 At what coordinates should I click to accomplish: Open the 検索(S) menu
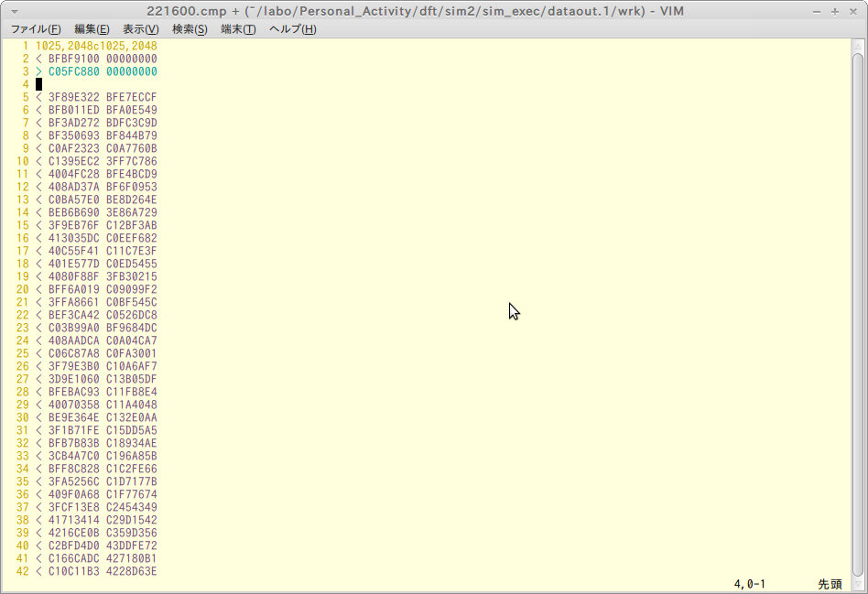[190, 29]
